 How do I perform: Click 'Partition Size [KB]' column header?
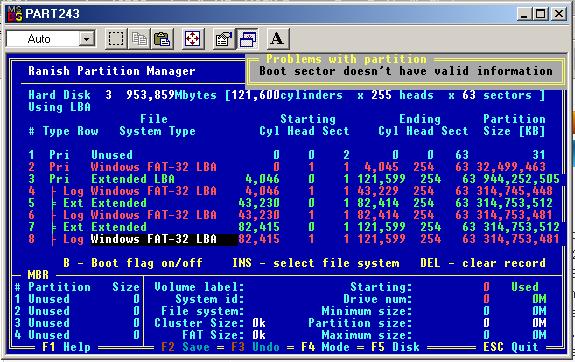514,125
